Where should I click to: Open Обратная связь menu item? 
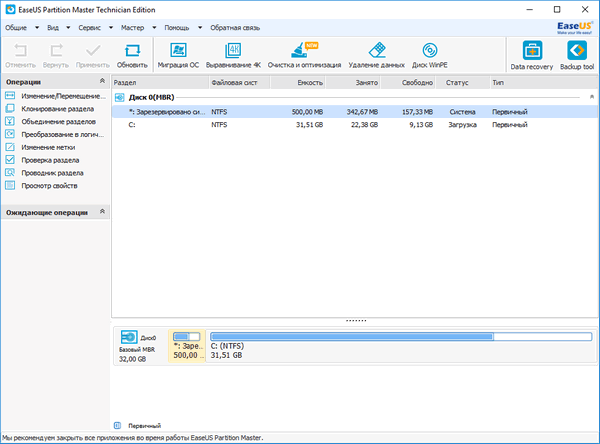tap(235, 28)
